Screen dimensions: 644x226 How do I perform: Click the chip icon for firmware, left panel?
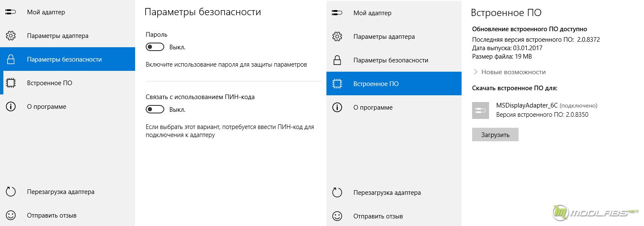coord(11,83)
